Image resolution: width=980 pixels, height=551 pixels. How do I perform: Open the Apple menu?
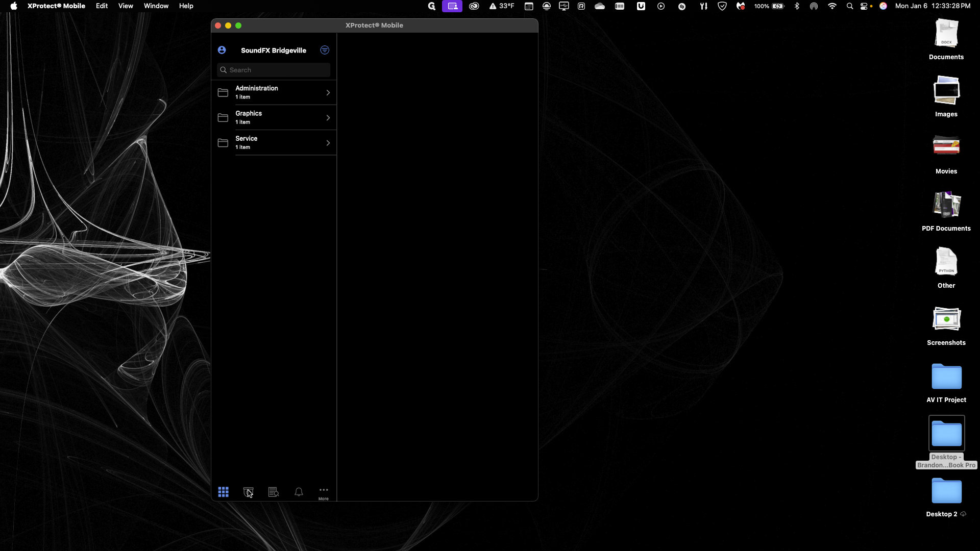pos(14,6)
